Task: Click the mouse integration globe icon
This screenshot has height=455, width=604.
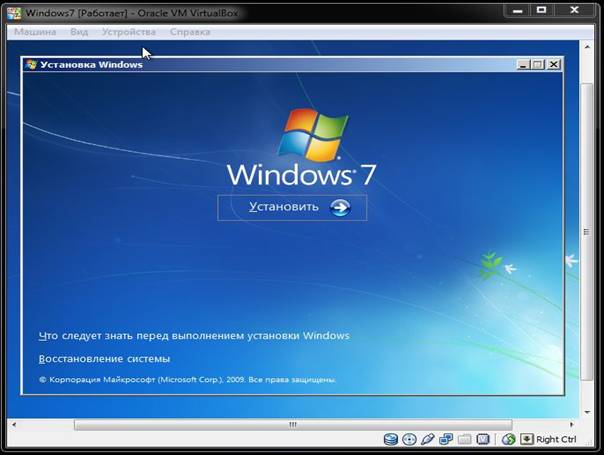Action: point(508,439)
